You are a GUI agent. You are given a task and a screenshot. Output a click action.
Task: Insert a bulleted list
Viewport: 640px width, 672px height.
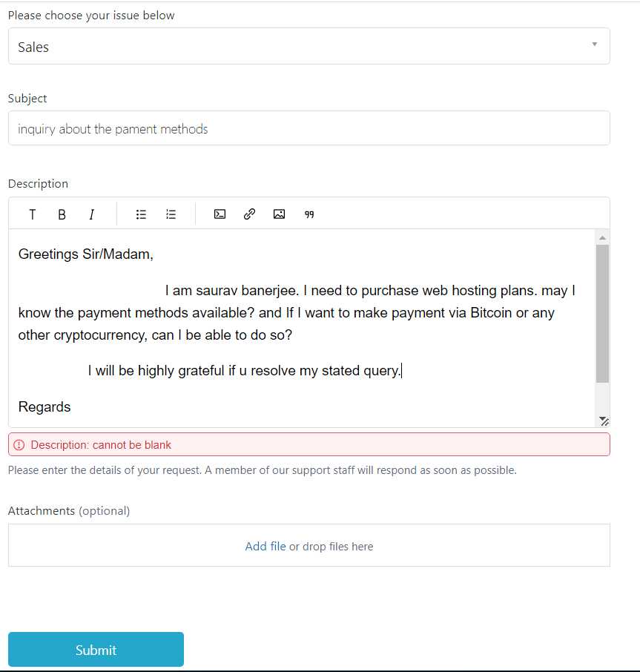(x=141, y=214)
